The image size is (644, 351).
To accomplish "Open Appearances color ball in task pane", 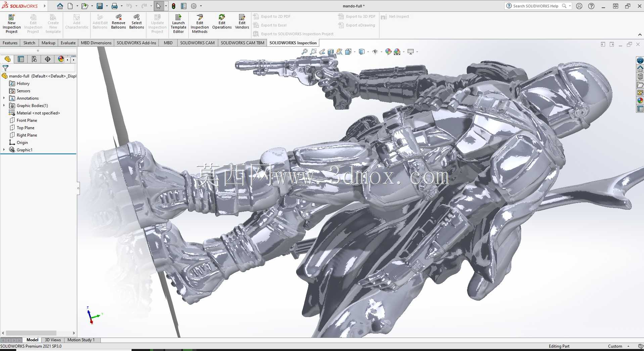I will (640, 100).
